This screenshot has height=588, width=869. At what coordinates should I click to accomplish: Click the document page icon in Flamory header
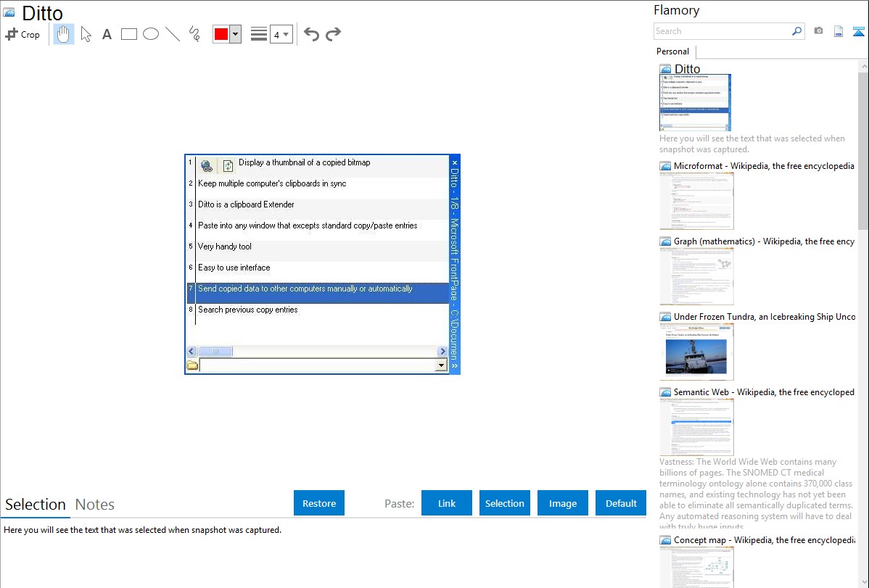tap(839, 31)
